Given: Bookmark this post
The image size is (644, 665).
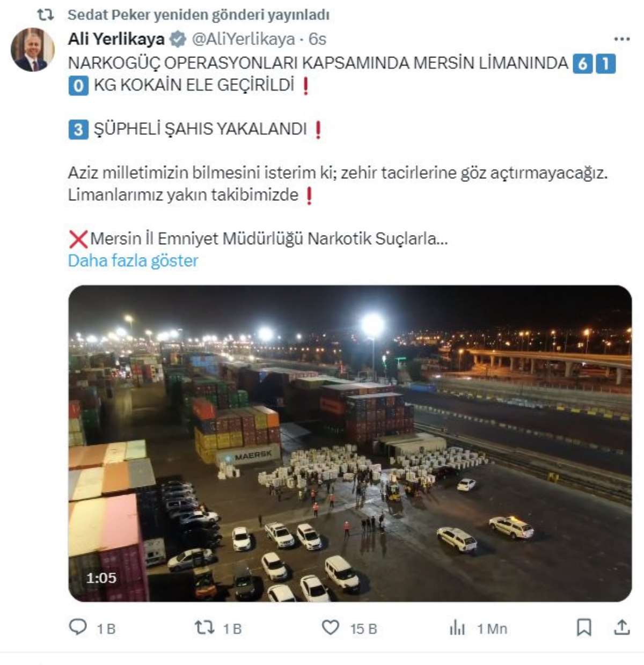Looking at the screenshot, I should 584,627.
